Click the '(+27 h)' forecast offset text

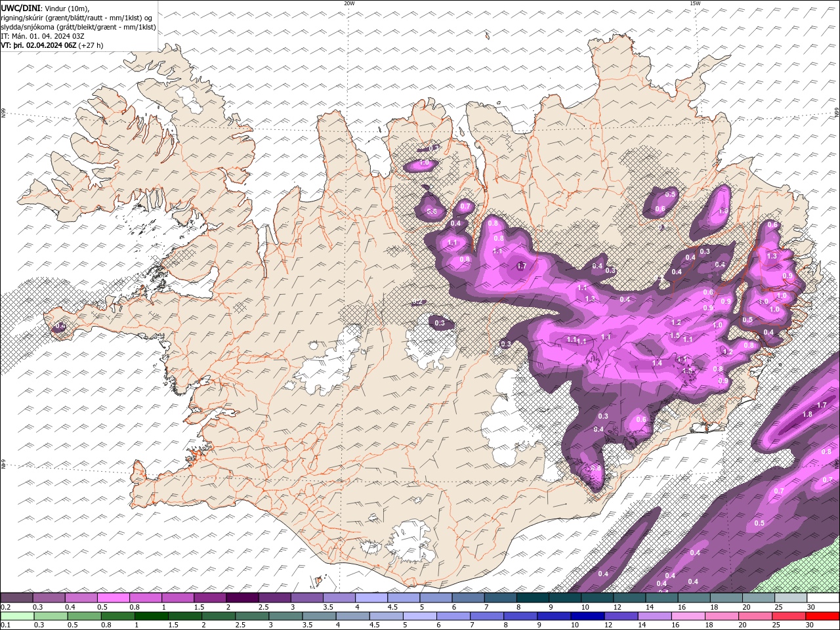coord(91,45)
